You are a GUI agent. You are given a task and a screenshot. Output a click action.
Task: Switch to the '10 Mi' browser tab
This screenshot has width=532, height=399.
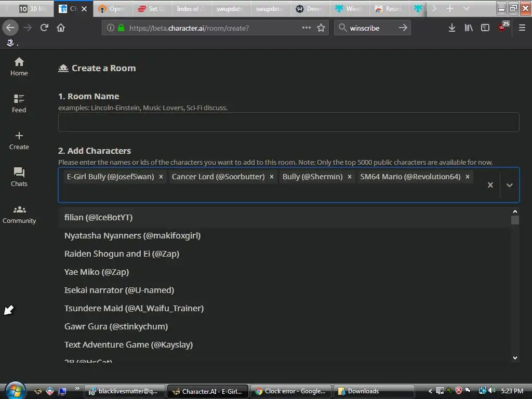coord(33,9)
